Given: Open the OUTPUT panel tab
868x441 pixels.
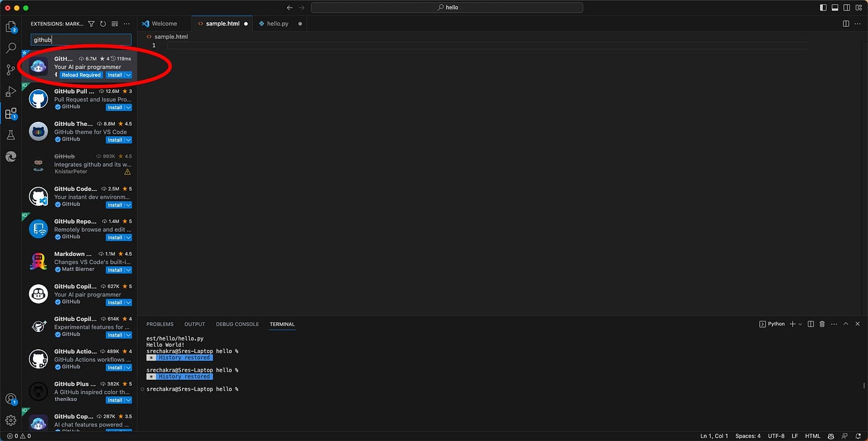Looking at the screenshot, I should pos(195,324).
